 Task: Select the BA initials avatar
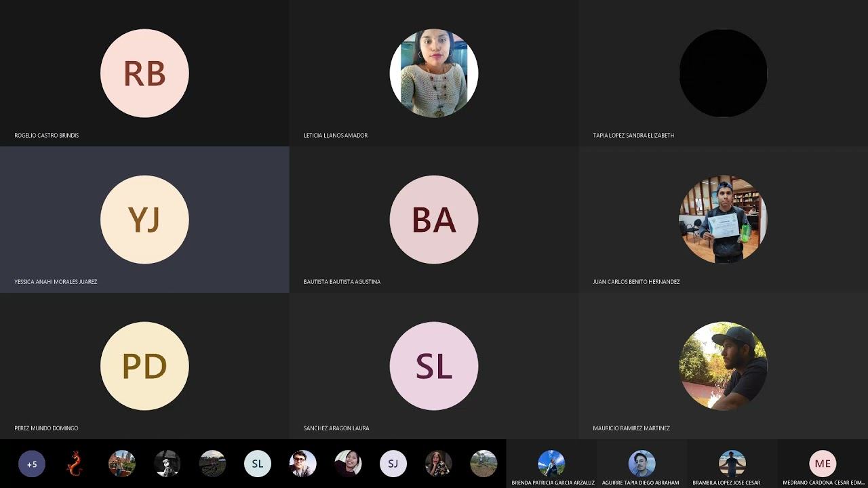pyautogui.click(x=434, y=220)
